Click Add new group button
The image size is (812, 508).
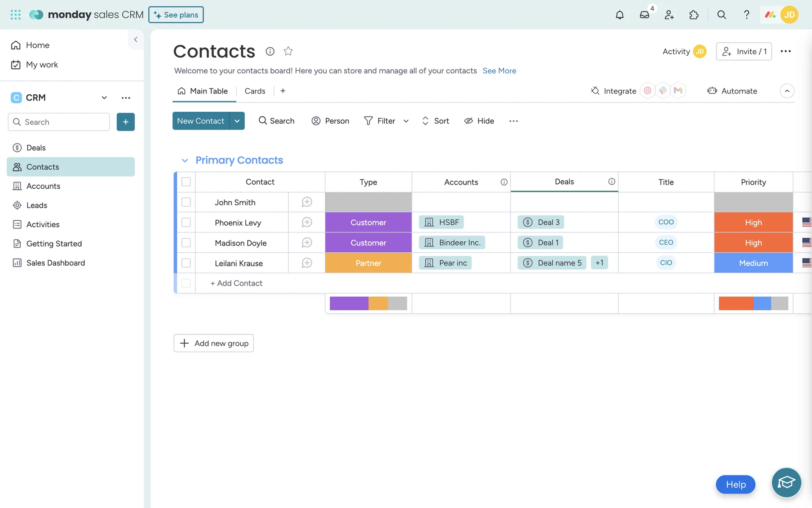click(x=214, y=343)
